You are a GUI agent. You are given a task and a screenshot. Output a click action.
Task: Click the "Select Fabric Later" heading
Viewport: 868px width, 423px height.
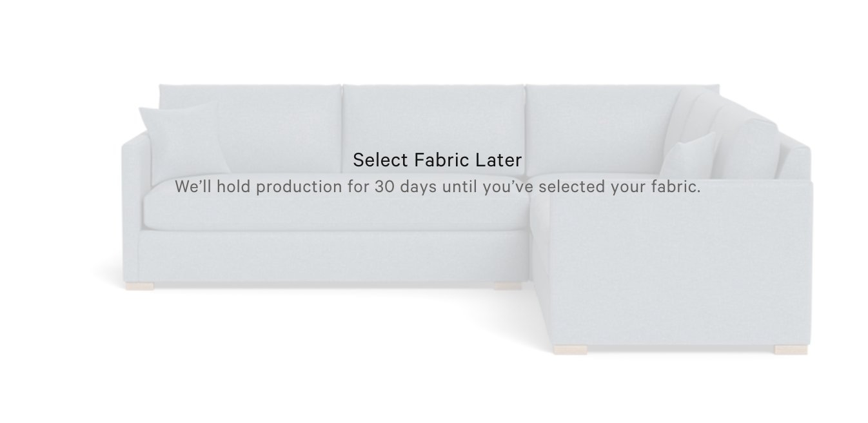pos(437,159)
